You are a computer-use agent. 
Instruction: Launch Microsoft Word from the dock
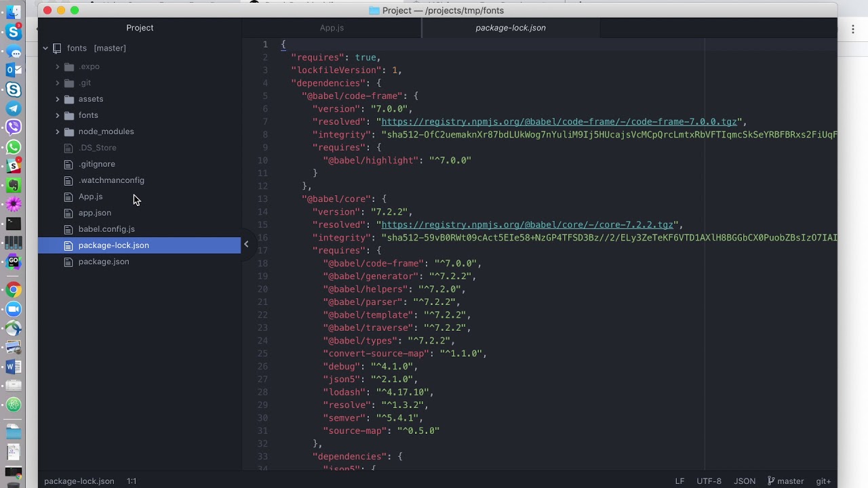[x=13, y=367]
